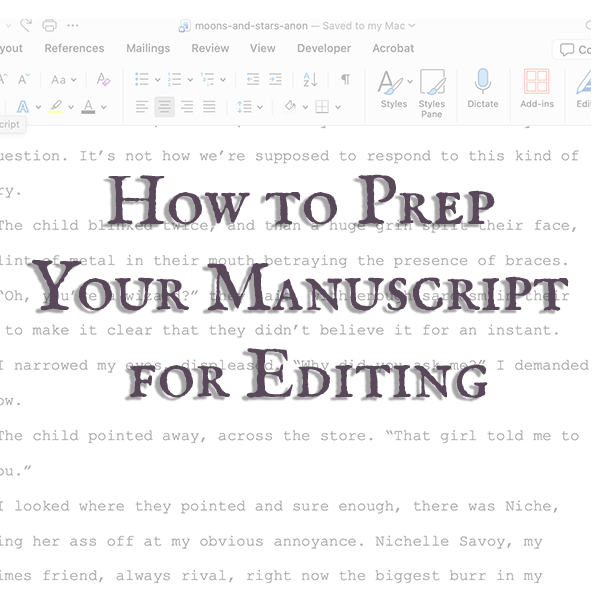Screen dimensions: 600x600
Task: Switch to the References tab
Action: 74,48
